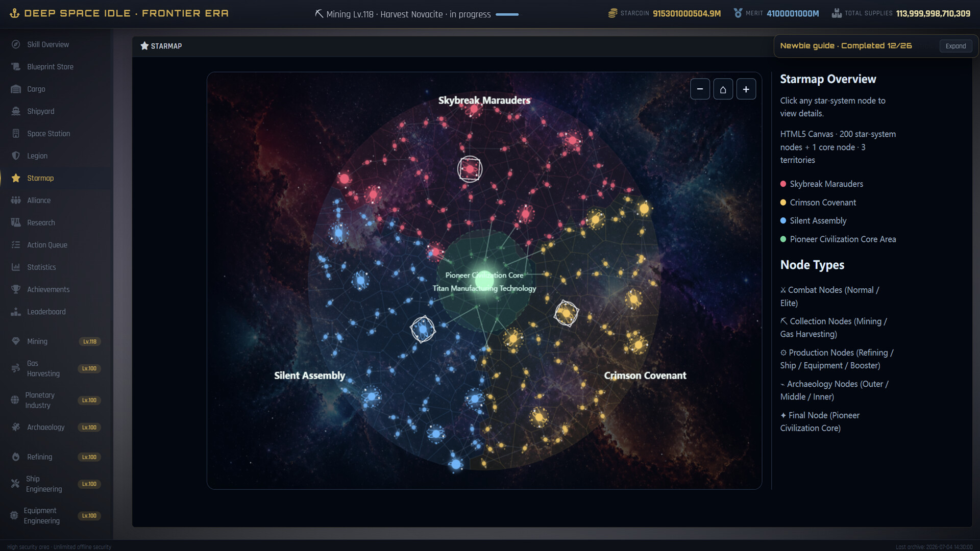Select the circled Crimson Covenant system node

(x=566, y=313)
